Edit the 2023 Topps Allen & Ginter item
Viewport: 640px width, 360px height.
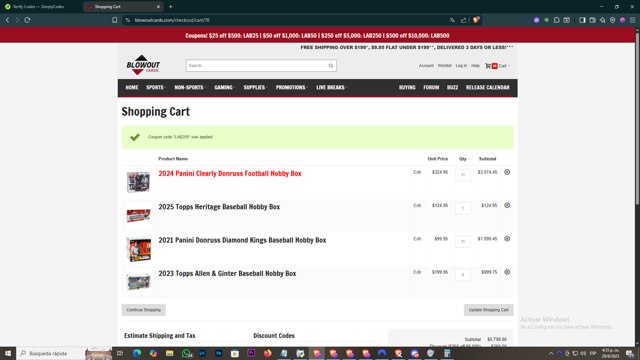(x=417, y=272)
